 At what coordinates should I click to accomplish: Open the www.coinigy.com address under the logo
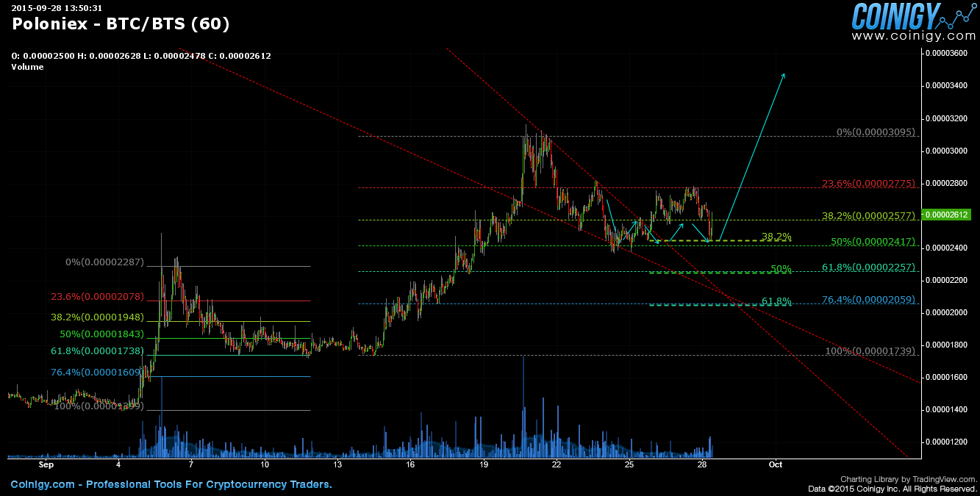[x=914, y=35]
